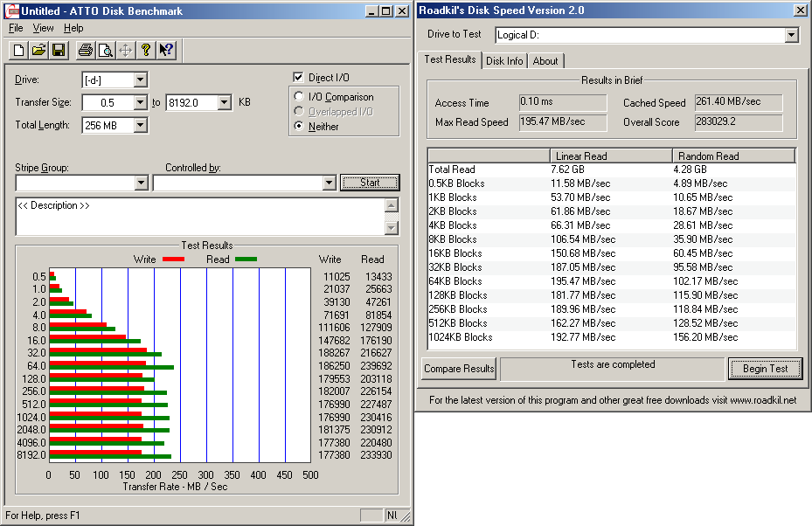
Task: Expand the Drive dropdown in ATTO
Action: [x=140, y=80]
